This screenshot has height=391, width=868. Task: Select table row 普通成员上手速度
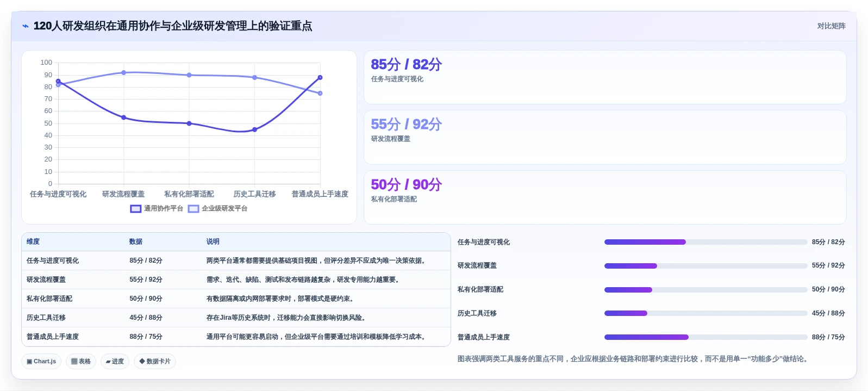click(236, 337)
